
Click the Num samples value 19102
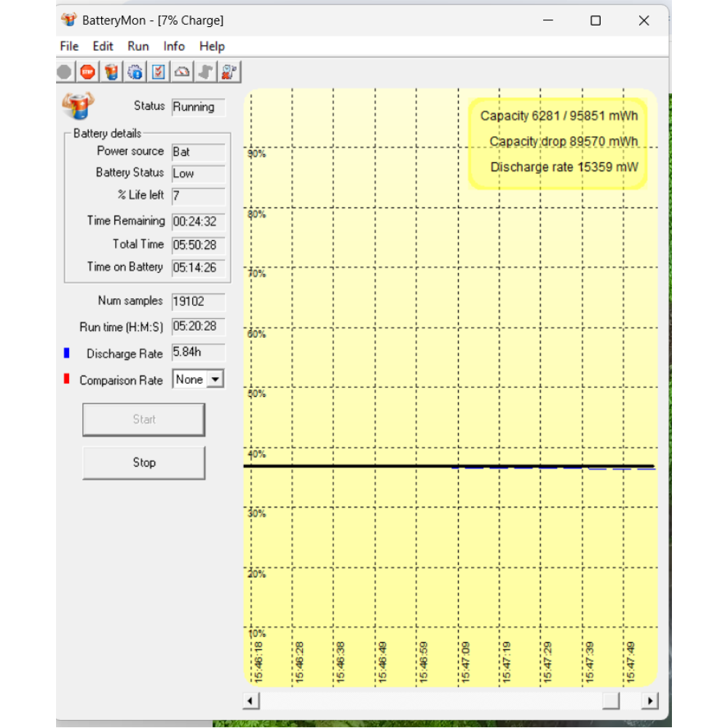tap(198, 302)
